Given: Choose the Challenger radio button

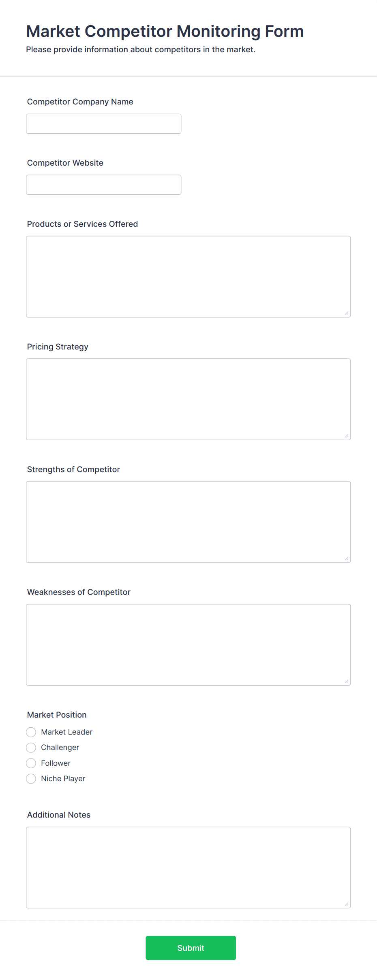Looking at the screenshot, I should pos(31,748).
